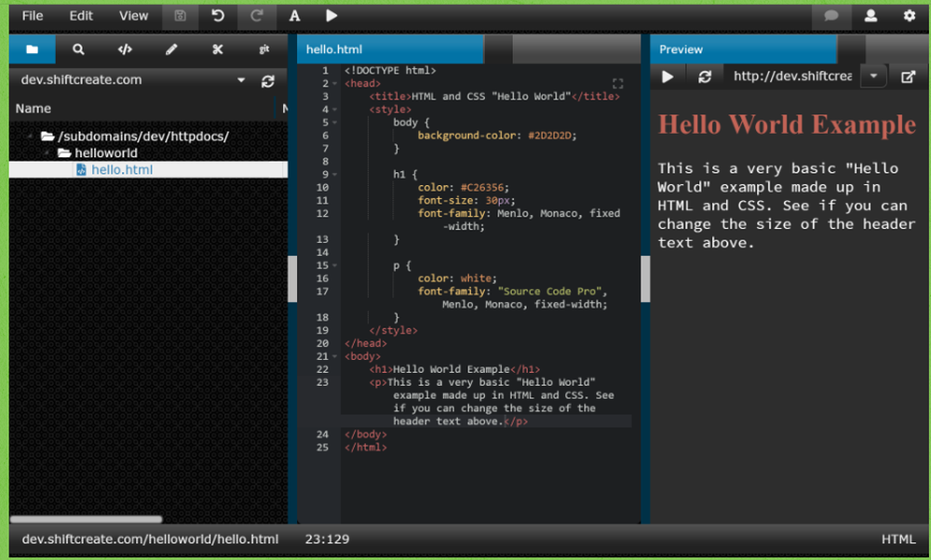Click the save disk icon
This screenshot has width=931, height=560.
(180, 16)
